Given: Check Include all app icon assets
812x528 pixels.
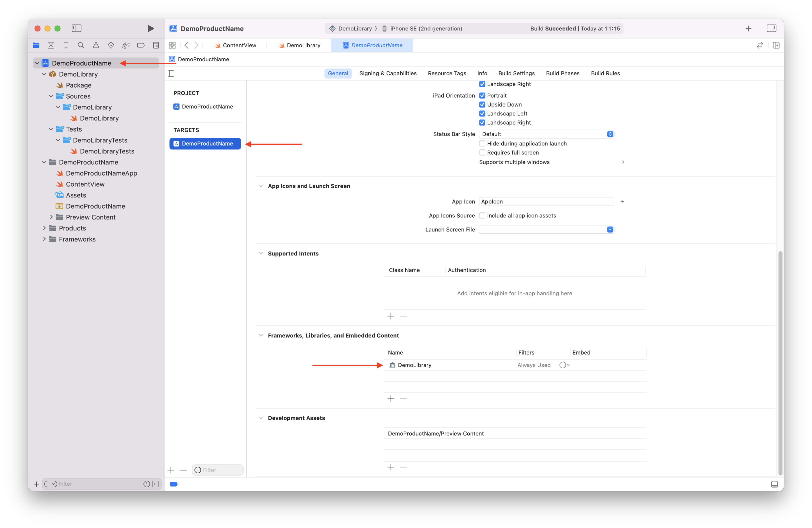Looking at the screenshot, I should point(482,215).
